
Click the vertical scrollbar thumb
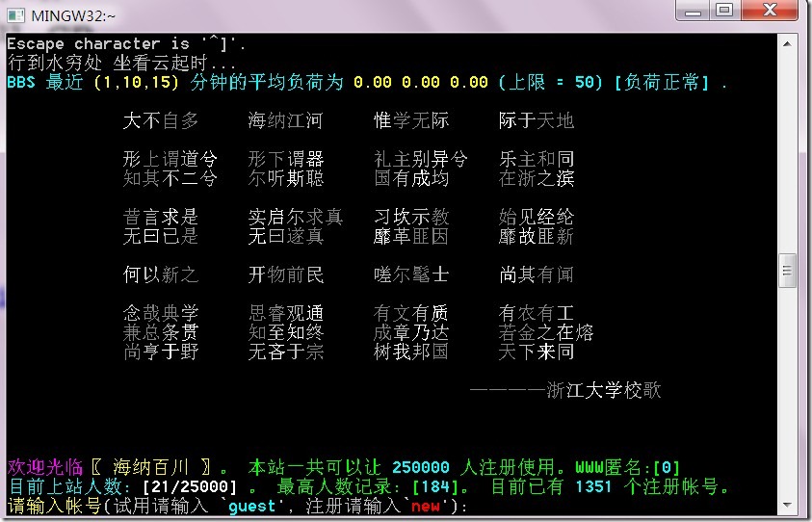click(788, 271)
